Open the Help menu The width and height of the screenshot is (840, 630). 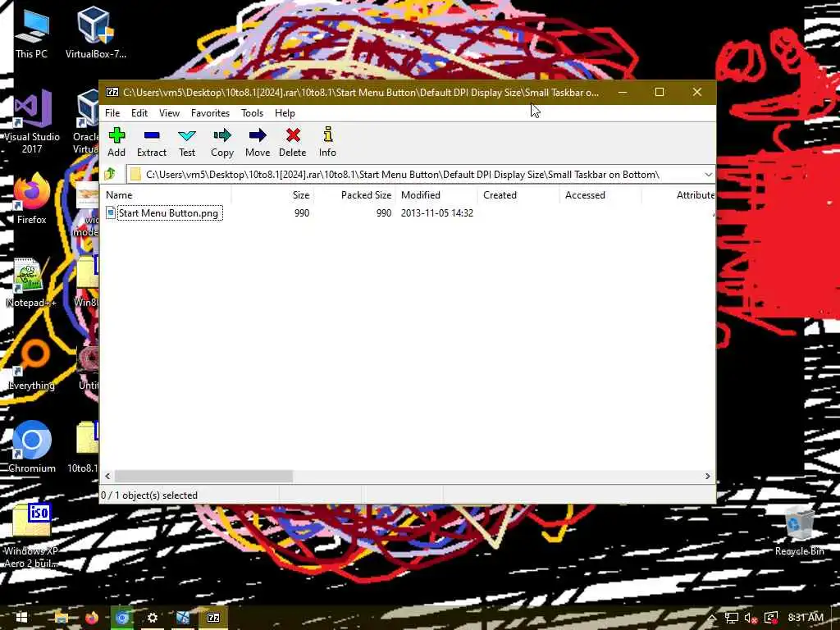[x=285, y=113]
